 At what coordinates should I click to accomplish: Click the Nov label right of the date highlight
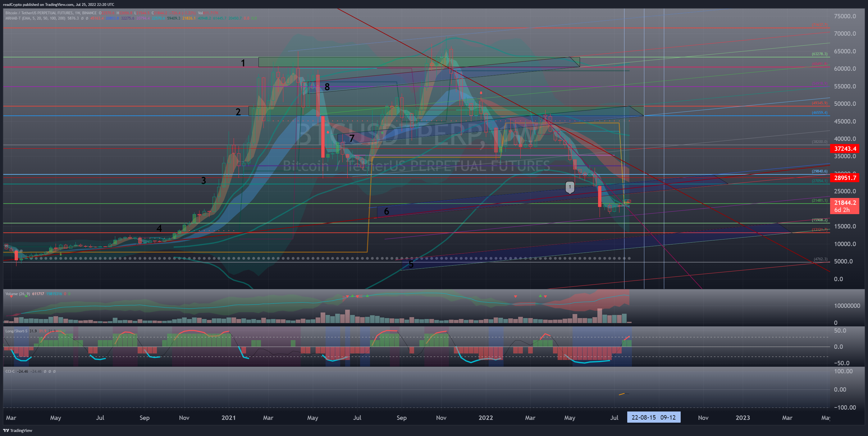(x=703, y=417)
